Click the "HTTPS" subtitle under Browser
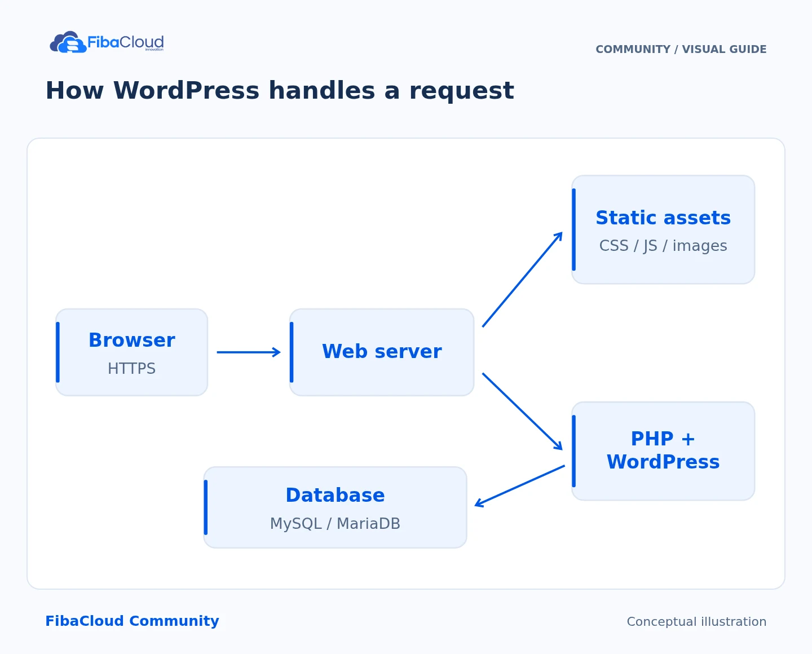 132,369
